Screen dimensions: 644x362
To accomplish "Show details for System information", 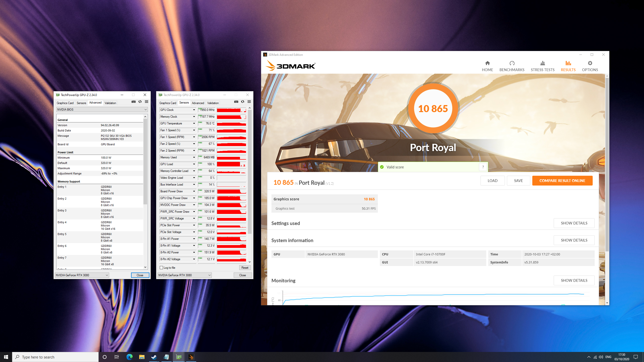I will pos(574,240).
